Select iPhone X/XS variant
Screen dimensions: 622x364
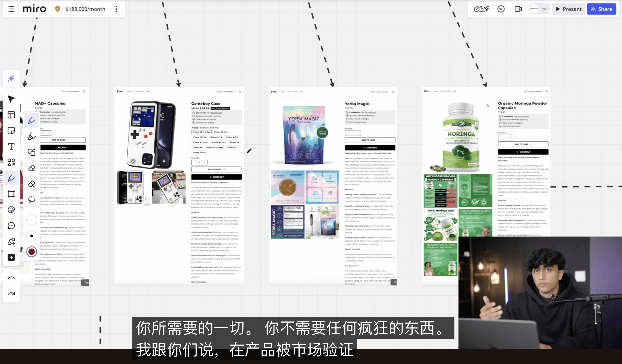tap(232, 137)
